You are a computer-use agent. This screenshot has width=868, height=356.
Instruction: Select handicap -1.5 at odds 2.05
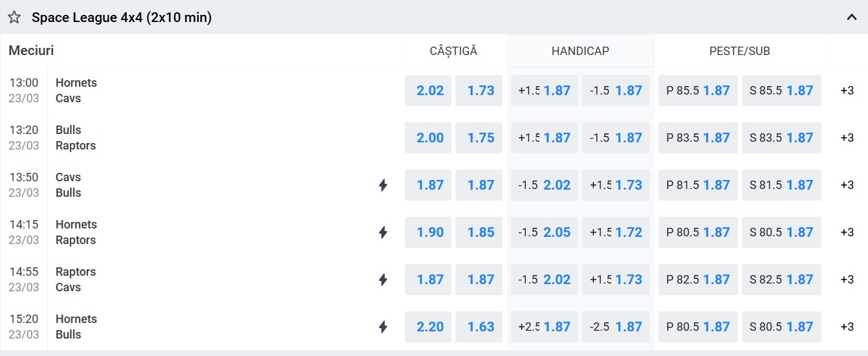tap(545, 232)
